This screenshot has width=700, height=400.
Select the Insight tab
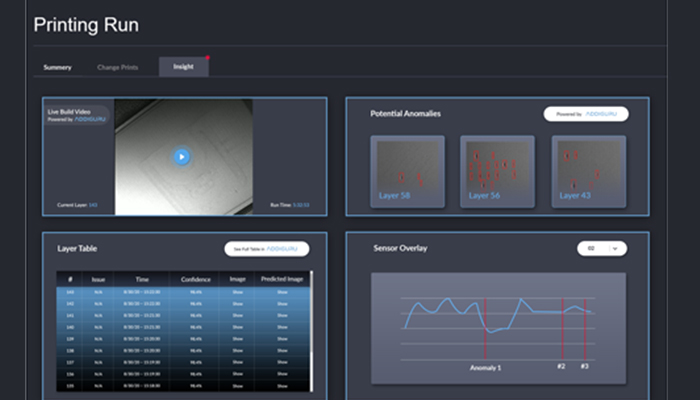pyautogui.click(x=183, y=67)
